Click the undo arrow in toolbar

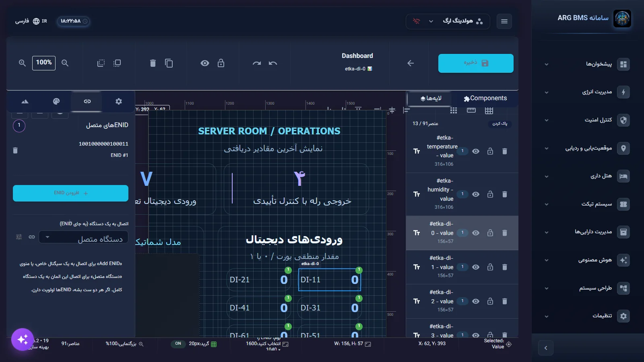pyautogui.click(x=273, y=63)
